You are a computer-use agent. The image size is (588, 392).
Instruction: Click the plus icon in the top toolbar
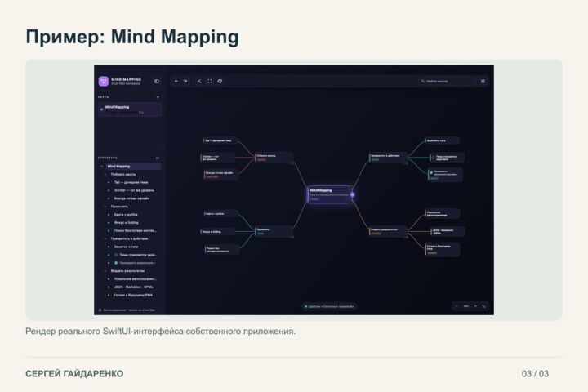coord(176,81)
